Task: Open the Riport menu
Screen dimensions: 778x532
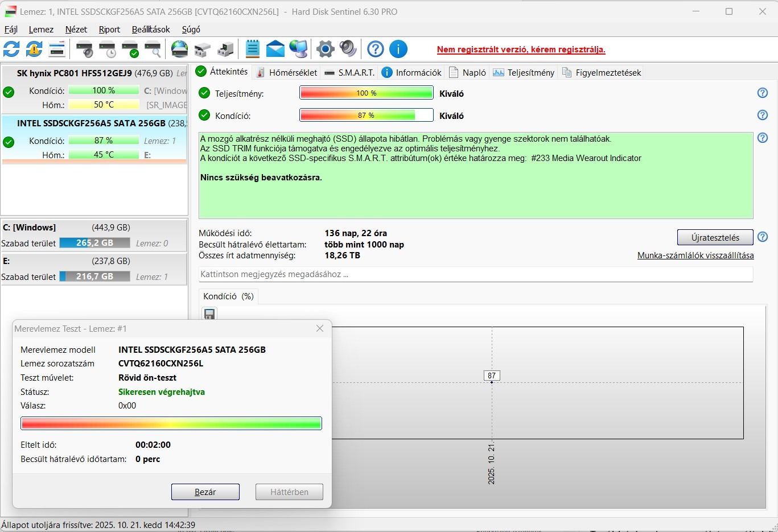Action: point(109,30)
